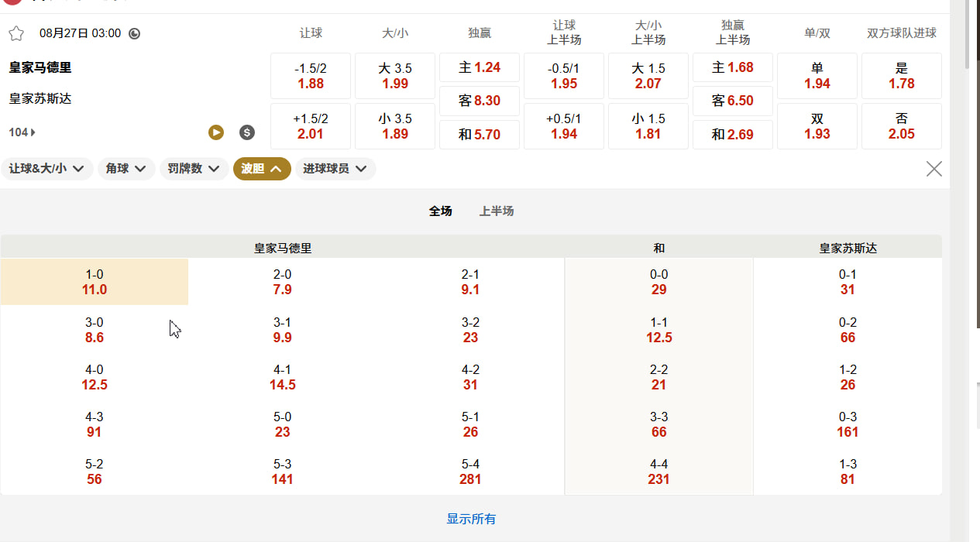The image size is (980, 542).
Task: Pick correct score 4-0 at 12.5
Action: point(95,377)
